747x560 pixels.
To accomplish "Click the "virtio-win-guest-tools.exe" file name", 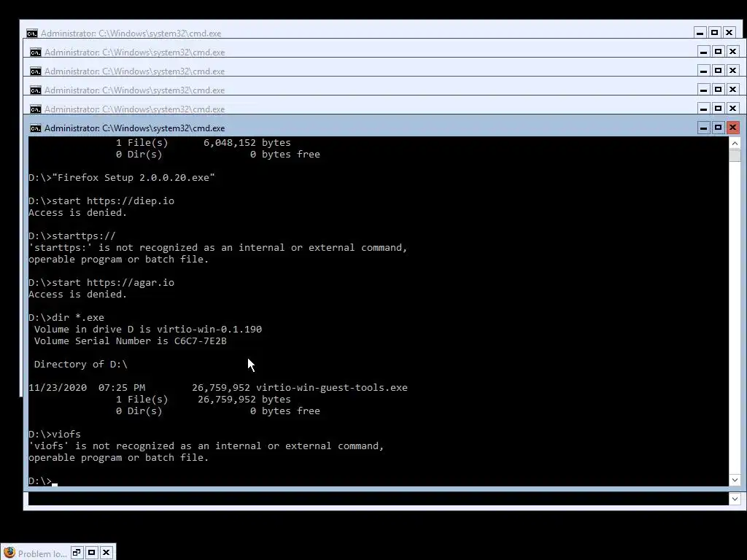I will [x=332, y=388].
